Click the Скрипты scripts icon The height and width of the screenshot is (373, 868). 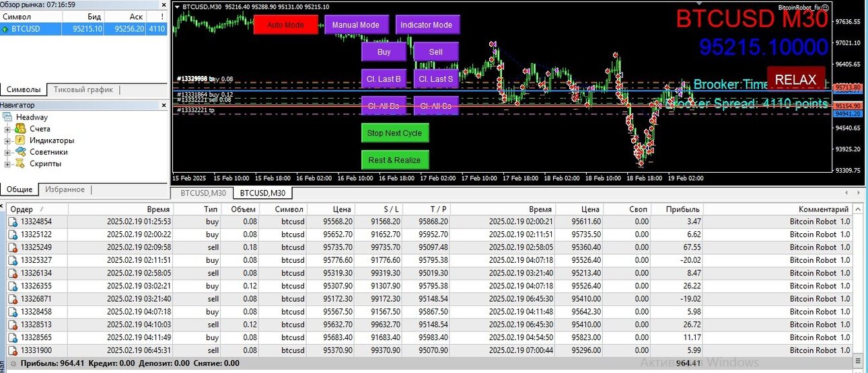pyautogui.click(x=20, y=163)
